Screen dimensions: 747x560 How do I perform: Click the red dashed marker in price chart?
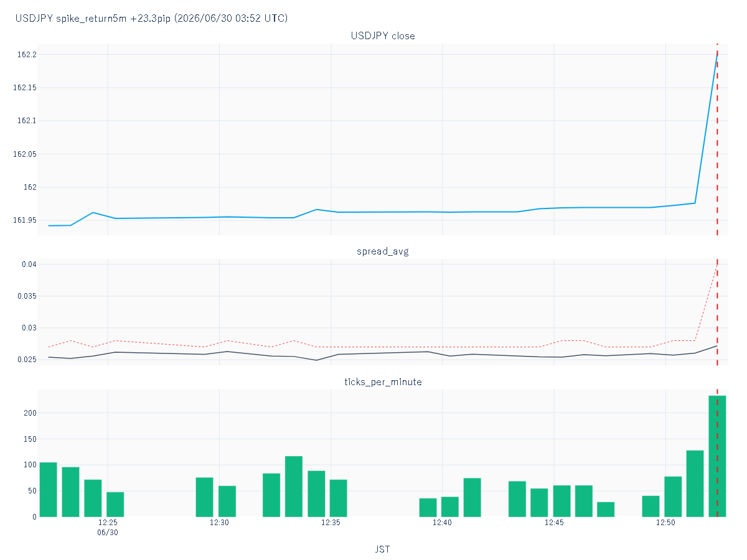(717, 139)
